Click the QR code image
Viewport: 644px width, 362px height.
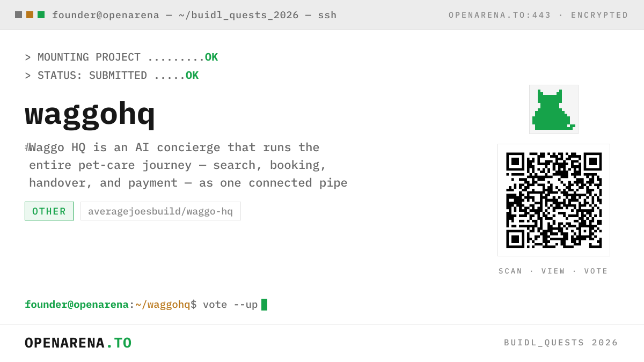(554, 200)
